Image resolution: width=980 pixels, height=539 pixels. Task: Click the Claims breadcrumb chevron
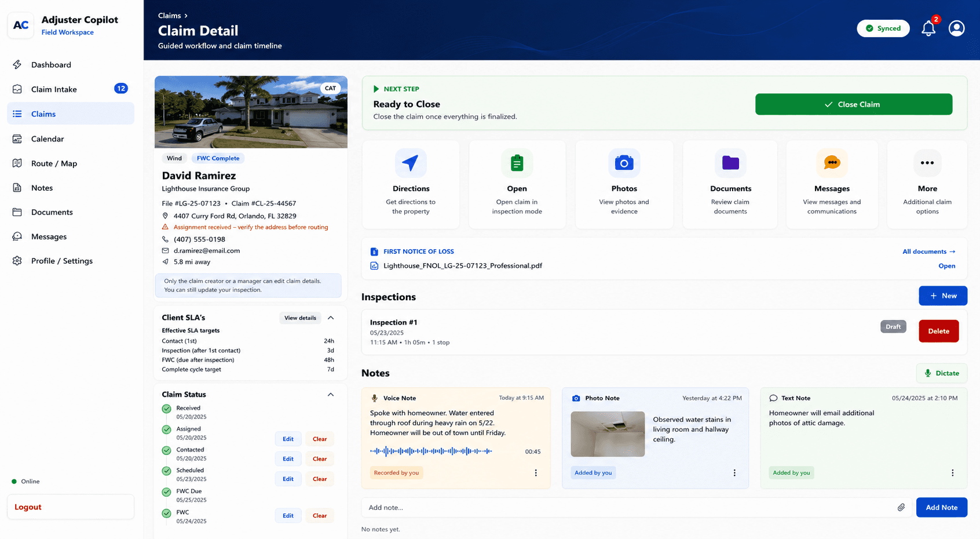tap(185, 16)
